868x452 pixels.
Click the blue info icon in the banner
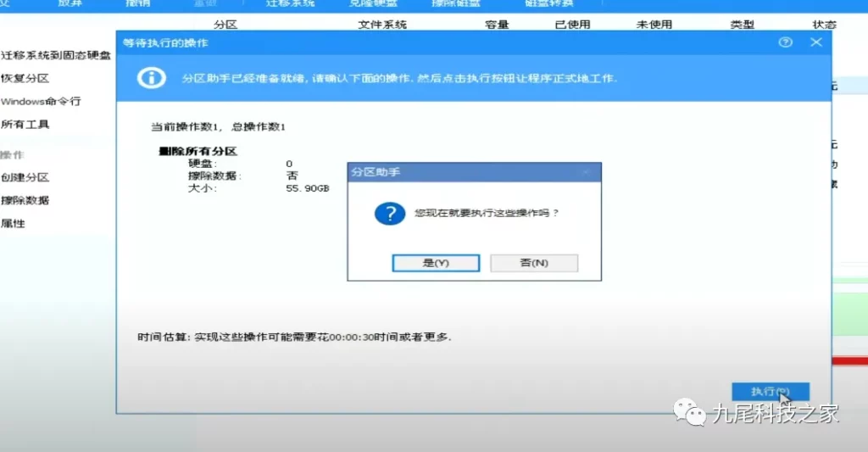coord(152,78)
